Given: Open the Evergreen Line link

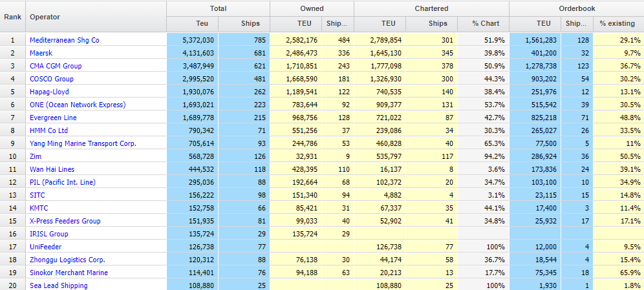Looking at the screenshot, I should click(x=53, y=118).
